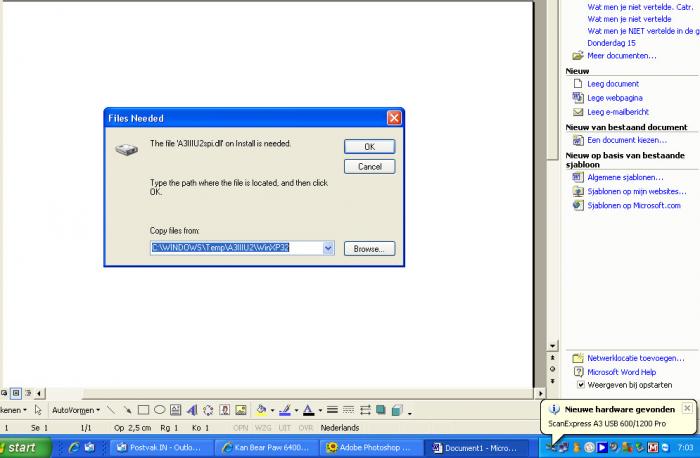Apply the Font Color button

[308, 410]
